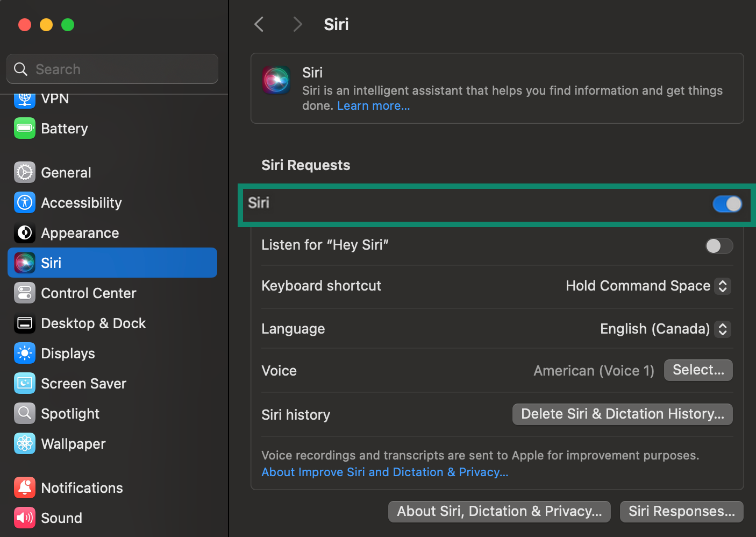Disable the Siri toggle

click(x=727, y=204)
